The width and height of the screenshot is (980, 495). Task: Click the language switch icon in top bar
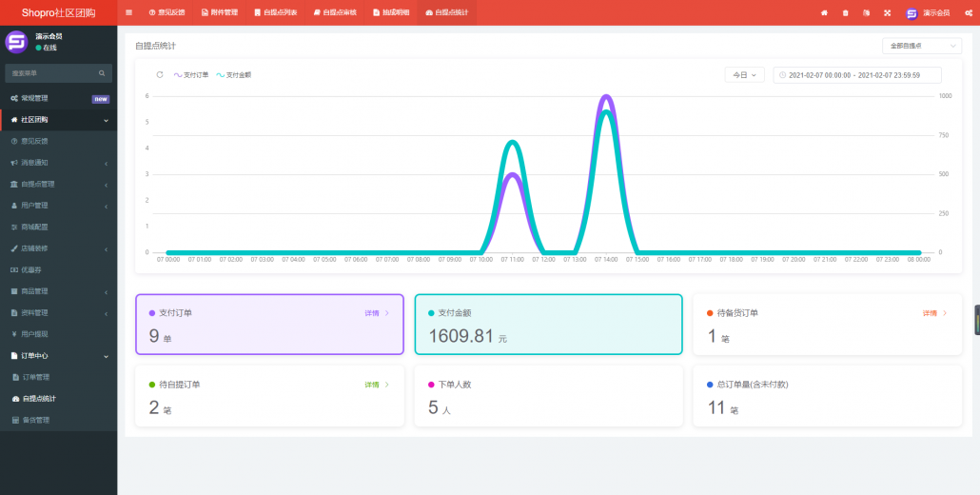(866, 12)
